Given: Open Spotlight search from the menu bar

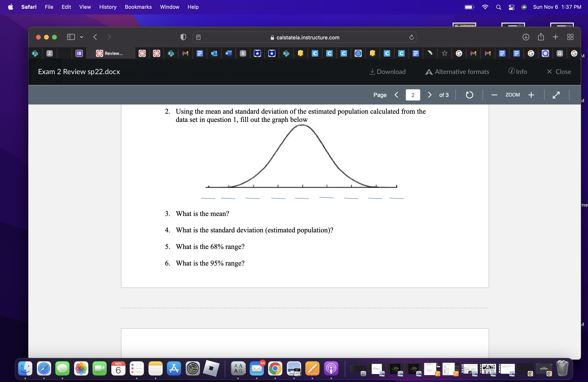Looking at the screenshot, I should click(x=499, y=7).
